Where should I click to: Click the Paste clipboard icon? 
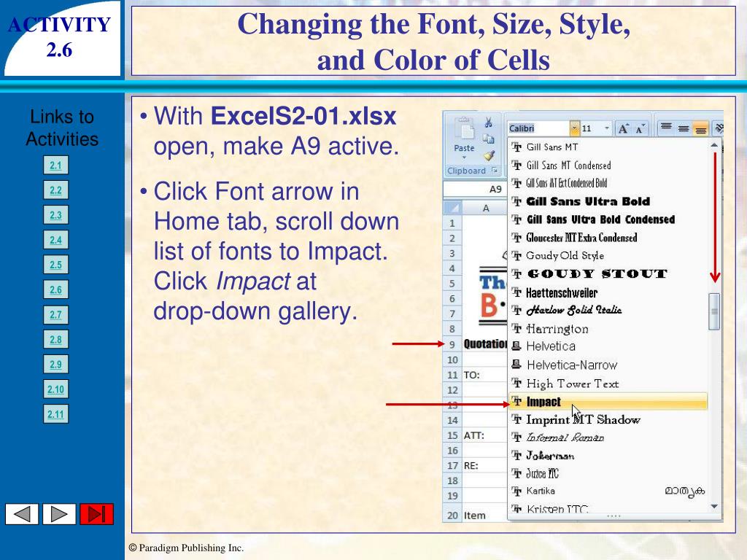[464, 128]
